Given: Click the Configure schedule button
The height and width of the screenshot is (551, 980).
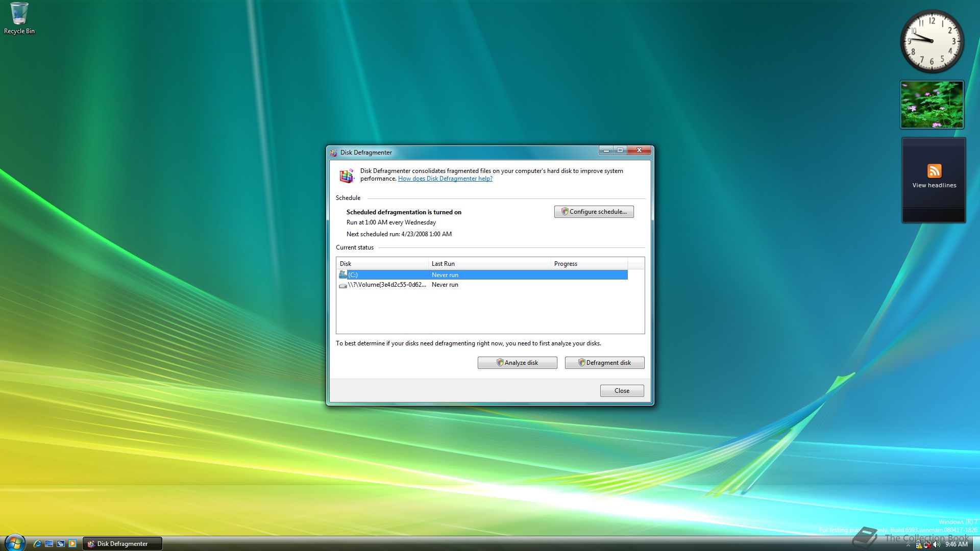Looking at the screenshot, I should [594, 212].
